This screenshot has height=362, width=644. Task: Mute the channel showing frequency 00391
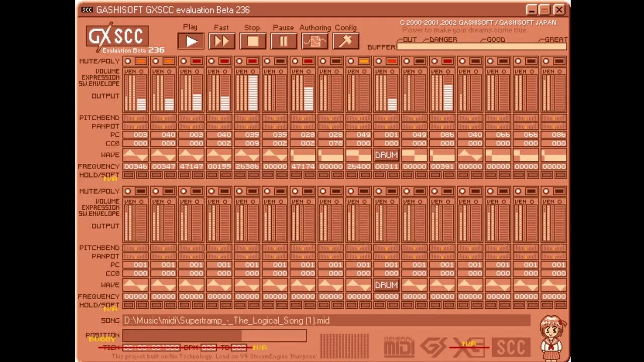point(434,61)
